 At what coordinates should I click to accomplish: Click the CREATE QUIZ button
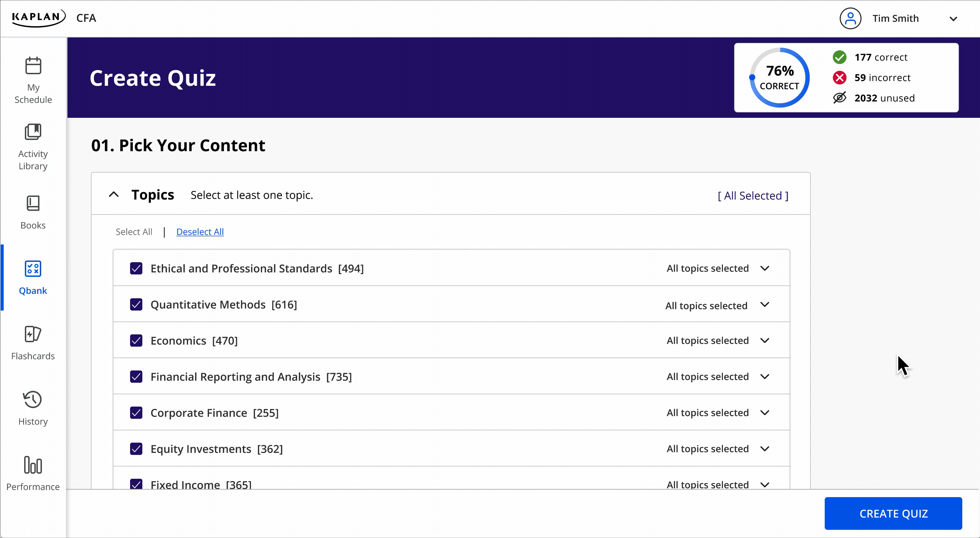893,513
